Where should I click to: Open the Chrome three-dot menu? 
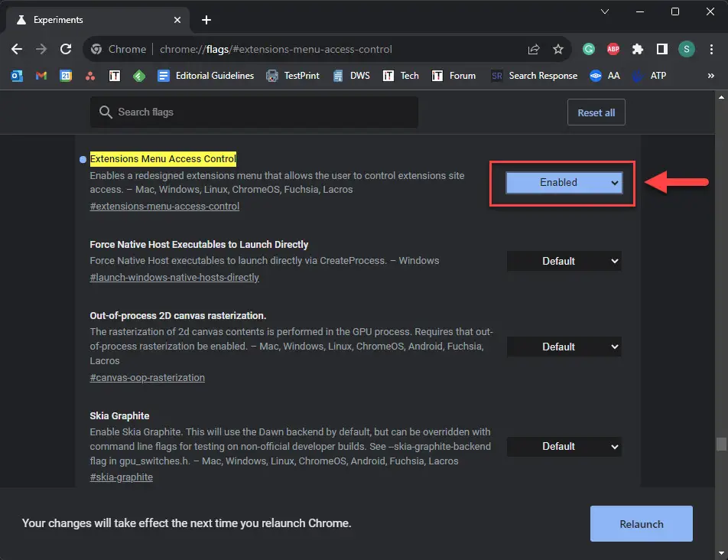[711, 49]
